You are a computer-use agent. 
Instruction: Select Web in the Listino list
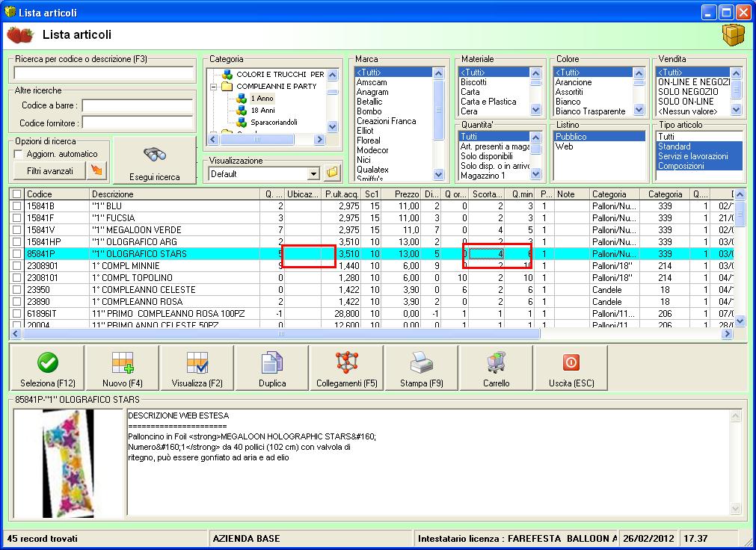564,146
